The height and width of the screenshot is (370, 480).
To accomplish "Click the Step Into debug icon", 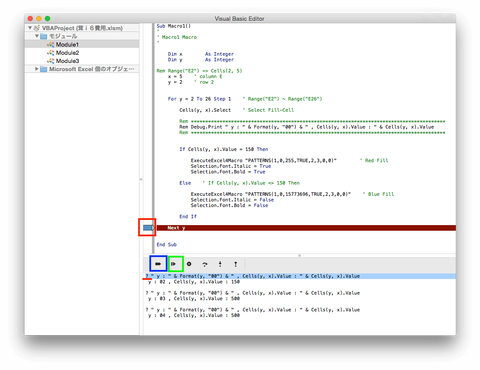I will tap(220, 264).
